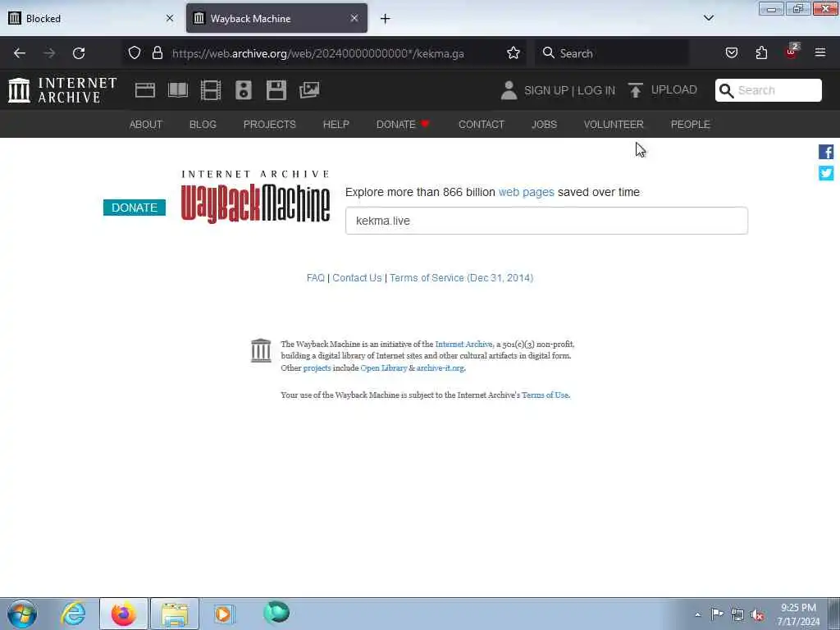Viewport: 840px width, 630px height.
Task: Focus the browser address bar URL
Action: tap(318, 53)
